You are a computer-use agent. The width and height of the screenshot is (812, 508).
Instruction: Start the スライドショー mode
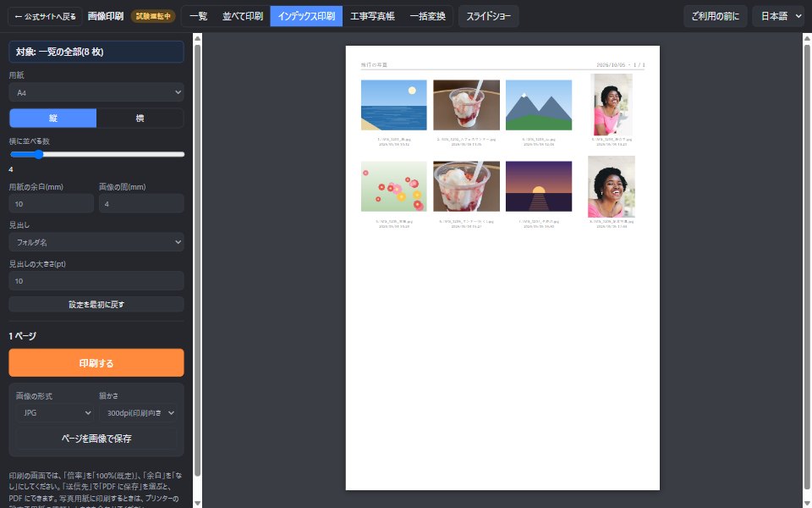coord(488,16)
